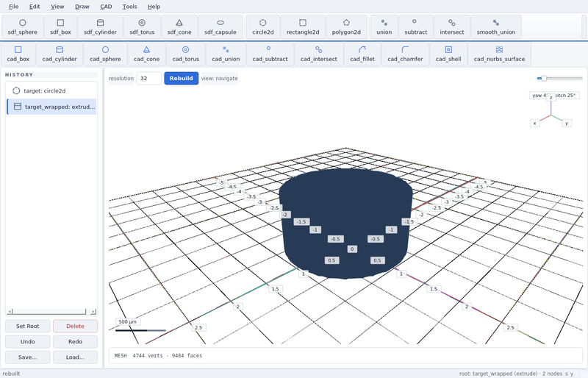This screenshot has width=588, height=378.
Task: Select the sdf_torus tool
Action: point(142,27)
